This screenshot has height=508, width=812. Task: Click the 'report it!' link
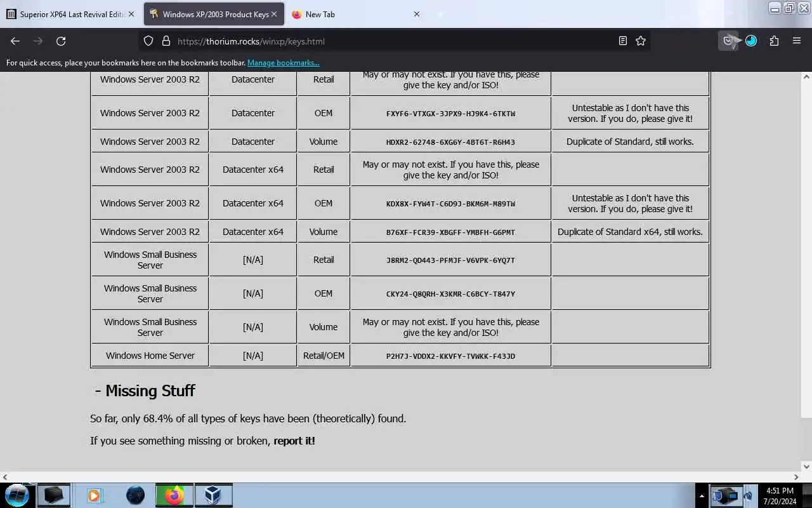[294, 441]
